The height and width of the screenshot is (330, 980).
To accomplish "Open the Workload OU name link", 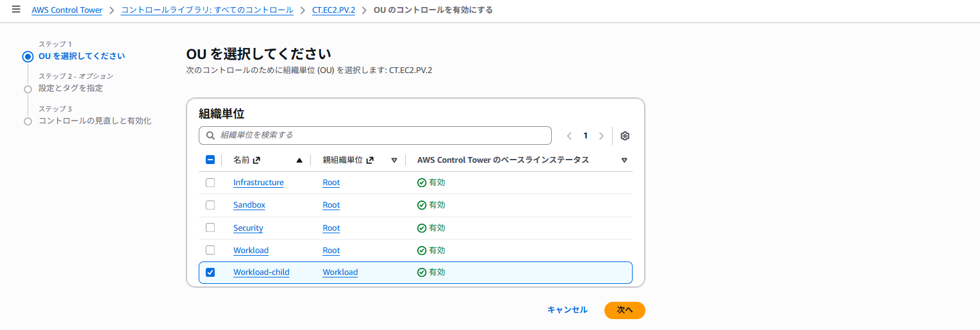I will pos(251,251).
